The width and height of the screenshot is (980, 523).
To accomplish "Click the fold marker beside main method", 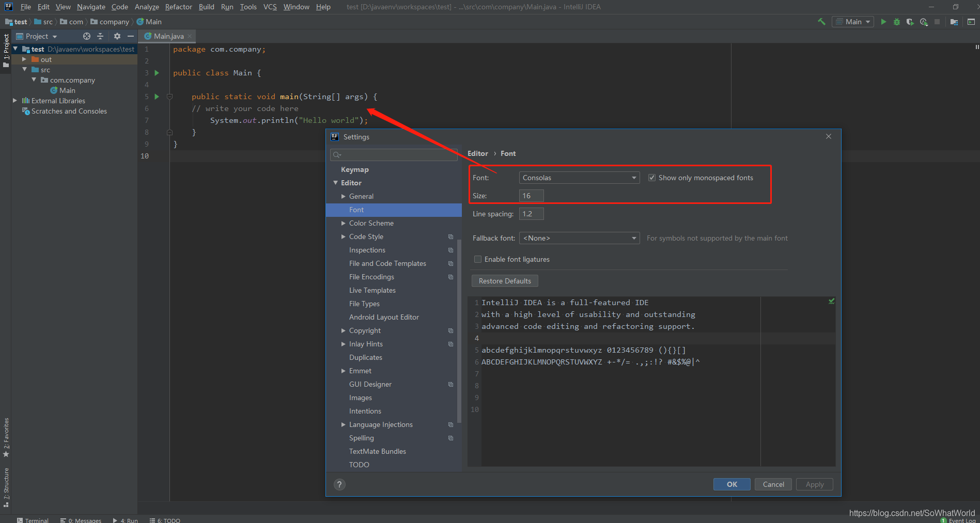I will [169, 97].
